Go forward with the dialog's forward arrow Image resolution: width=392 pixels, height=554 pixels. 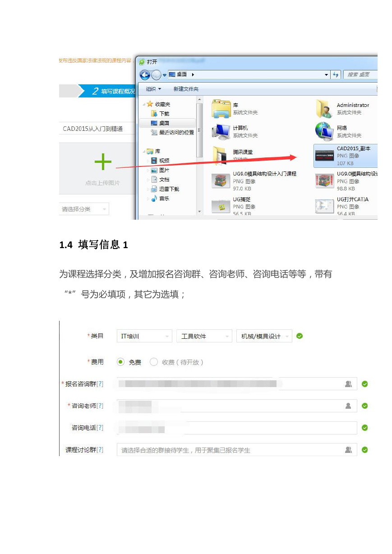[156, 74]
